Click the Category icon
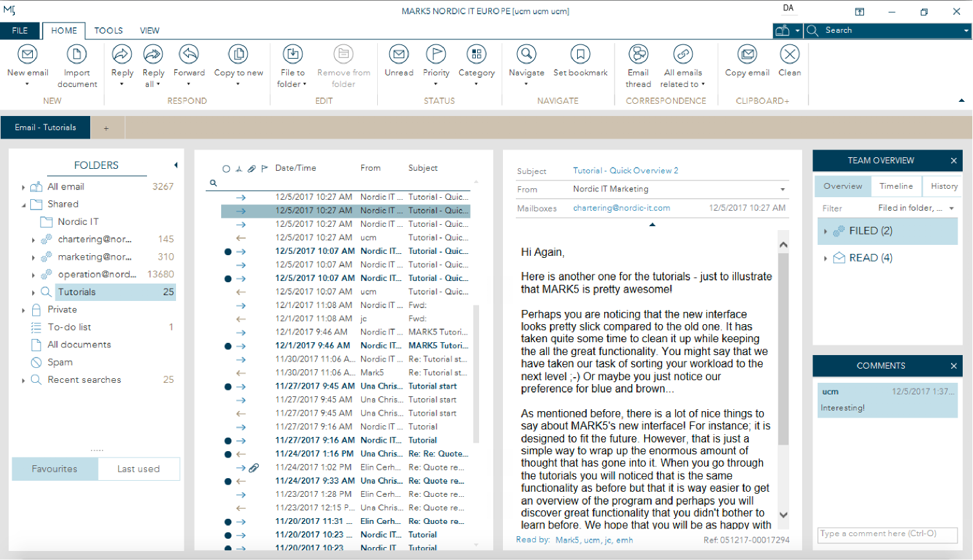Viewport: 973px width, 560px height. (x=477, y=54)
